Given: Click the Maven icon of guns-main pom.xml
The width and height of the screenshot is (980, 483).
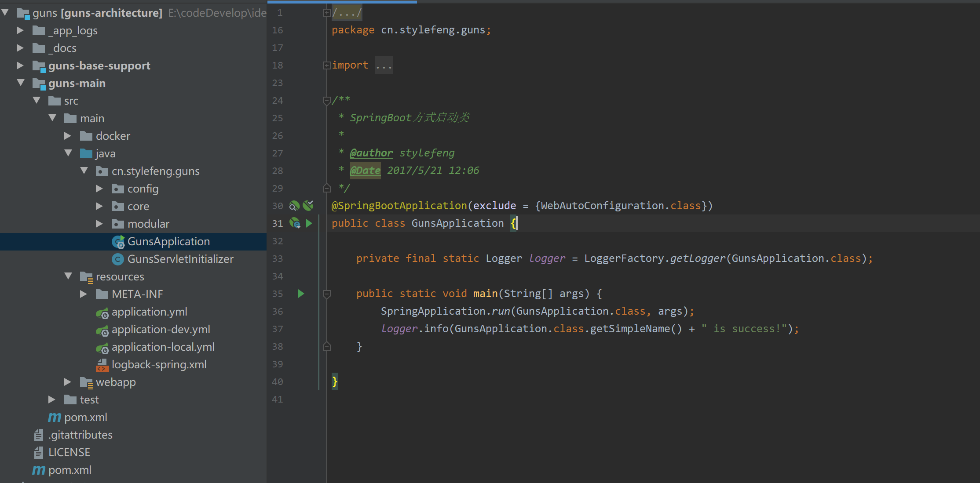Looking at the screenshot, I should point(55,417).
